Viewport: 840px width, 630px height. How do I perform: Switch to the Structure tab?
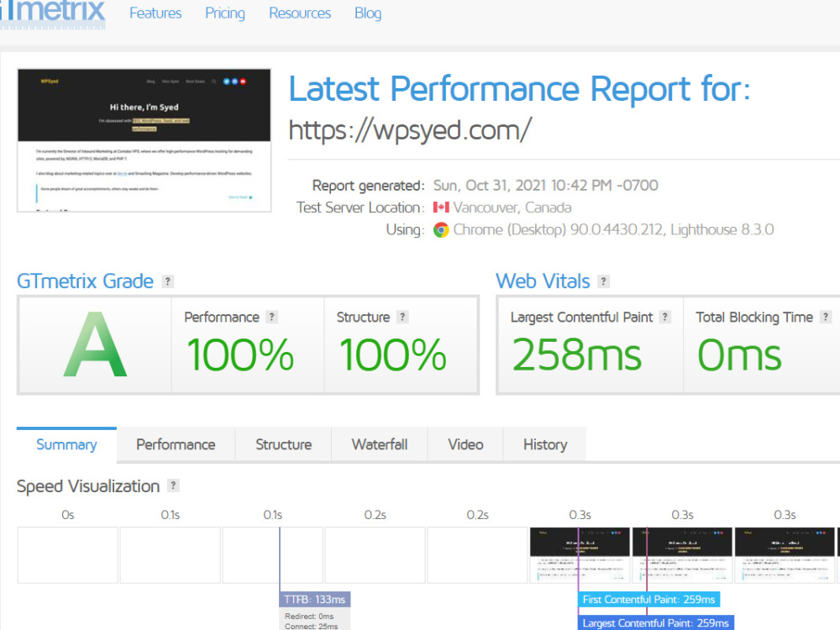point(283,444)
